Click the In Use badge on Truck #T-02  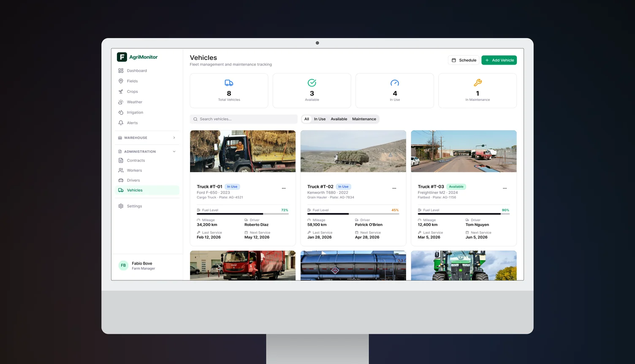point(343,187)
